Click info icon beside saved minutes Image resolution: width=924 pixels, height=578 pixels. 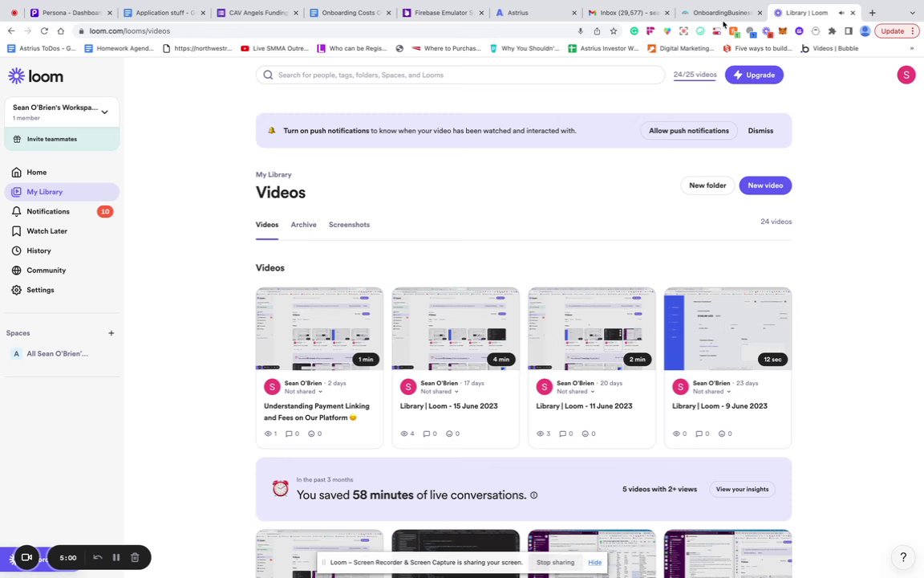click(x=534, y=495)
